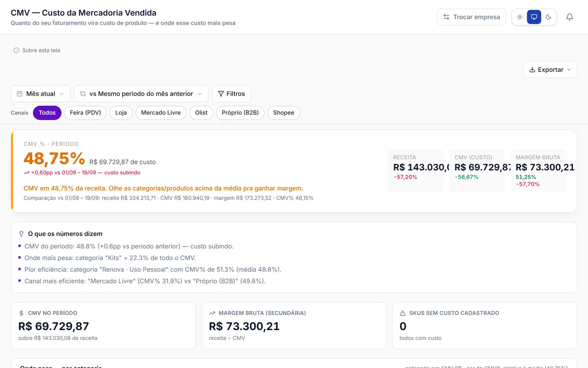588x368 pixels.
Task: Open the notifications bell
Action: [x=570, y=17]
